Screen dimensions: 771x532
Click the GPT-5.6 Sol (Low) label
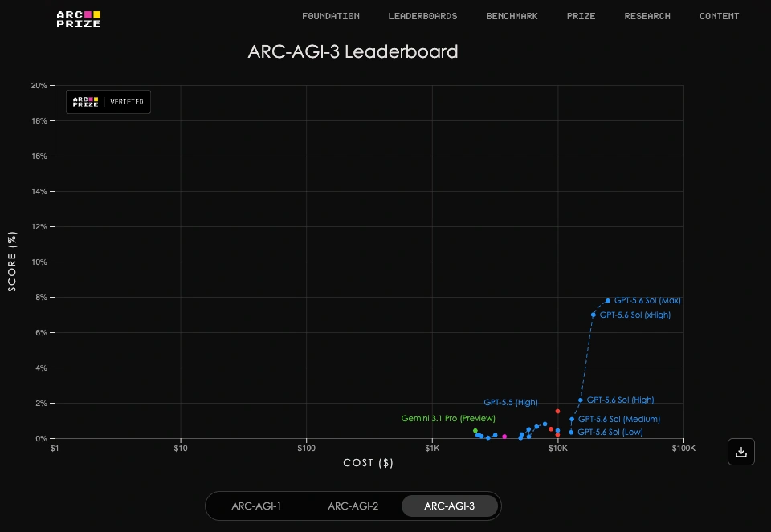(x=610, y=432)
